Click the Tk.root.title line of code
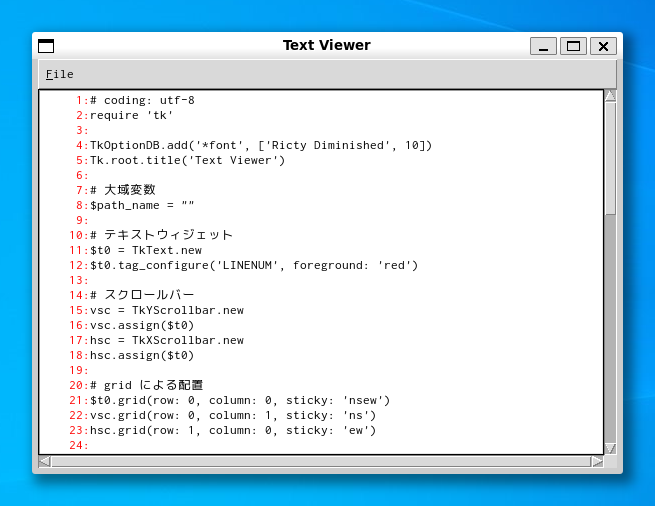 tap(187, 160)
